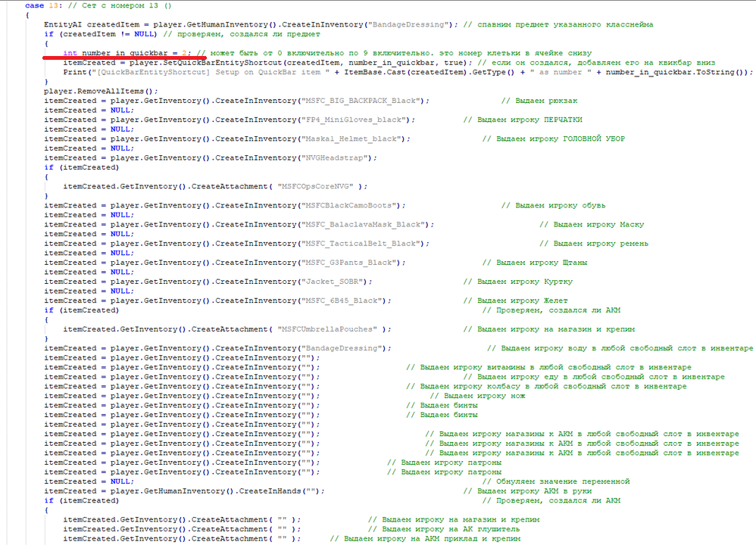The width and height of the screenshot is (756, 545).
Task: Click the "player.RemoveAllItems();" line
Action: (x=101, y=91)
